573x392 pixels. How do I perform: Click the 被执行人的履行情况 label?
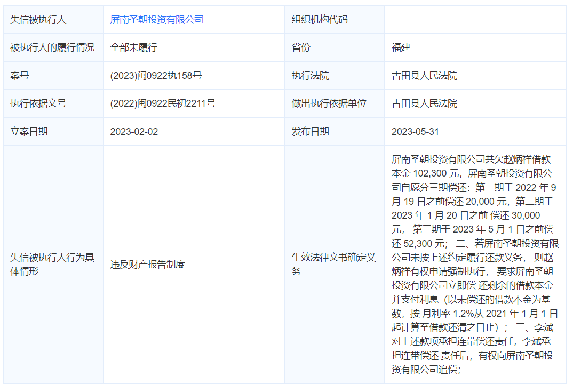pos(52,47)
